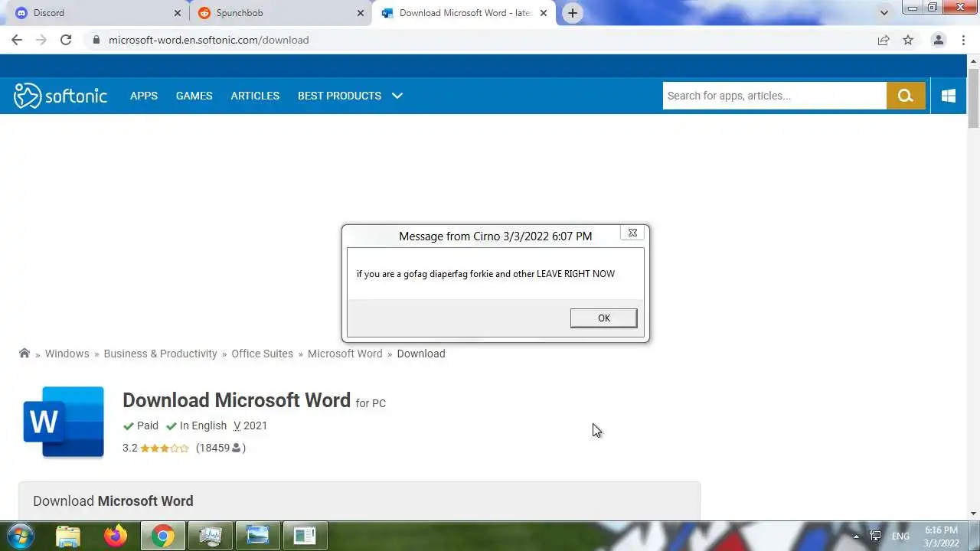Click the browser forward arrow

click(x=41, y=40)
